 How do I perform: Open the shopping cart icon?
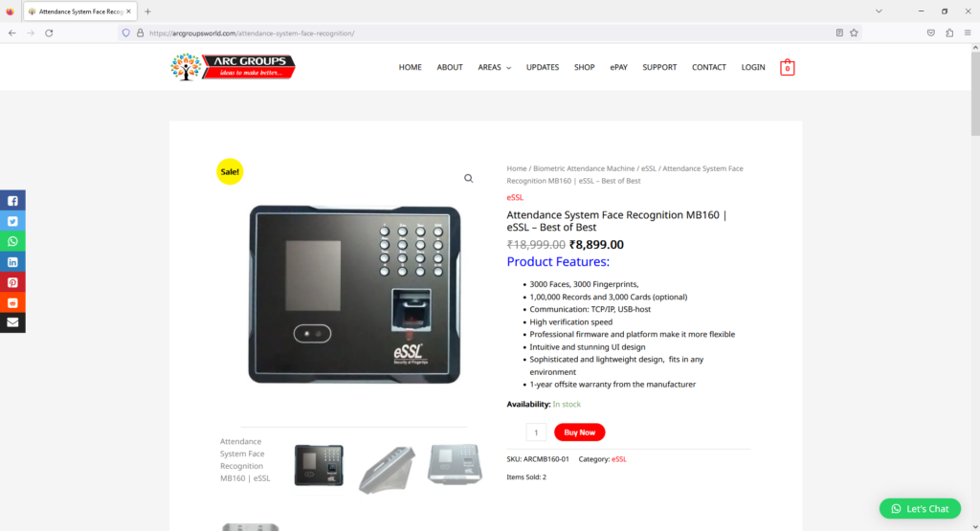(x=787, y=68)
